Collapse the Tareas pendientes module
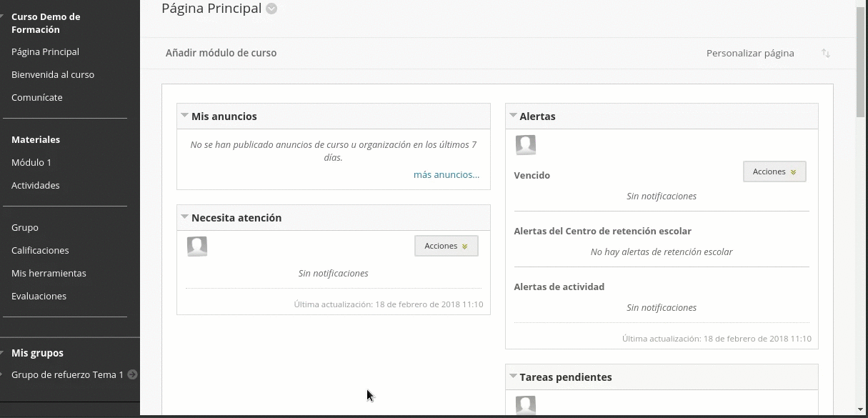Screen dimensions: 868x418 click(x=513, y=377)
